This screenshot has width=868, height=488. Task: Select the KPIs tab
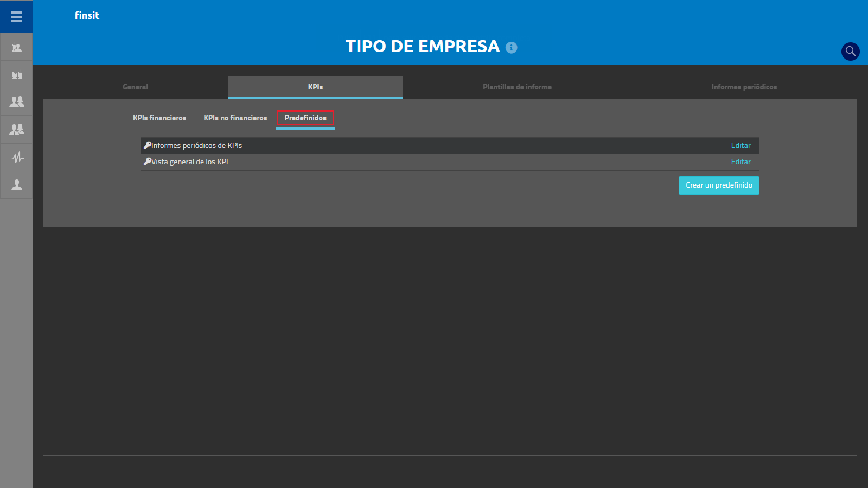[315, 87]
